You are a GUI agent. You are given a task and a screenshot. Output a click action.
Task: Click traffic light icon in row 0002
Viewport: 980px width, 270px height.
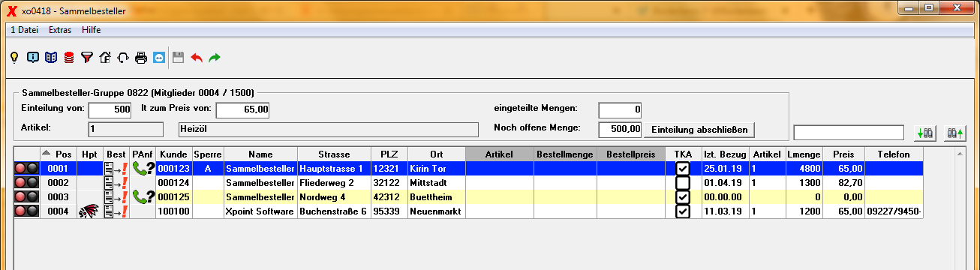click(x=27, y=183)
